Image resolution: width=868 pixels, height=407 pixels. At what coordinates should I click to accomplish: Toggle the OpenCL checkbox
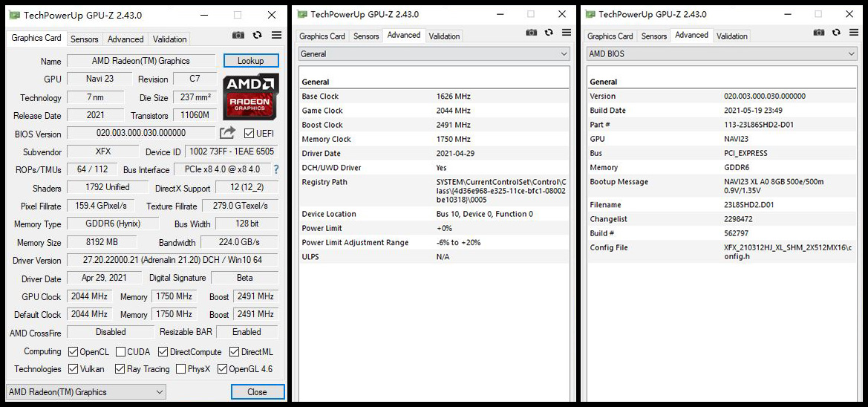click(x=73, y=351)
